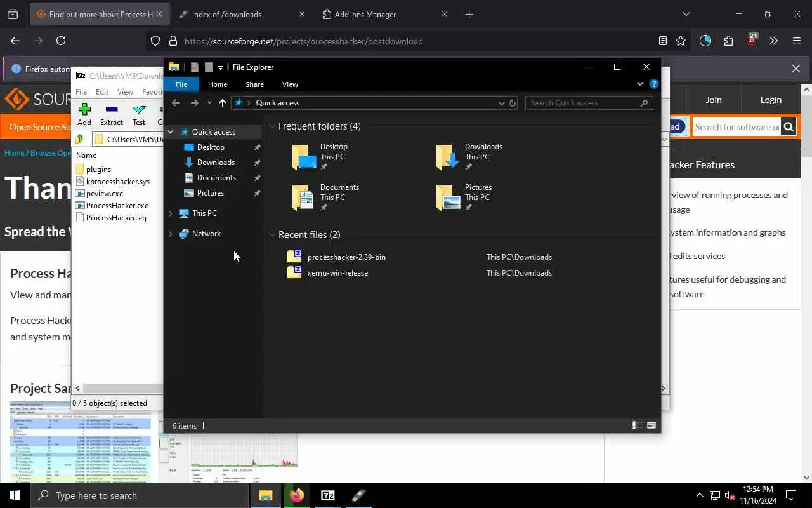
Task: Click Firefox reload page button
Action: click(x=61, y=41)
